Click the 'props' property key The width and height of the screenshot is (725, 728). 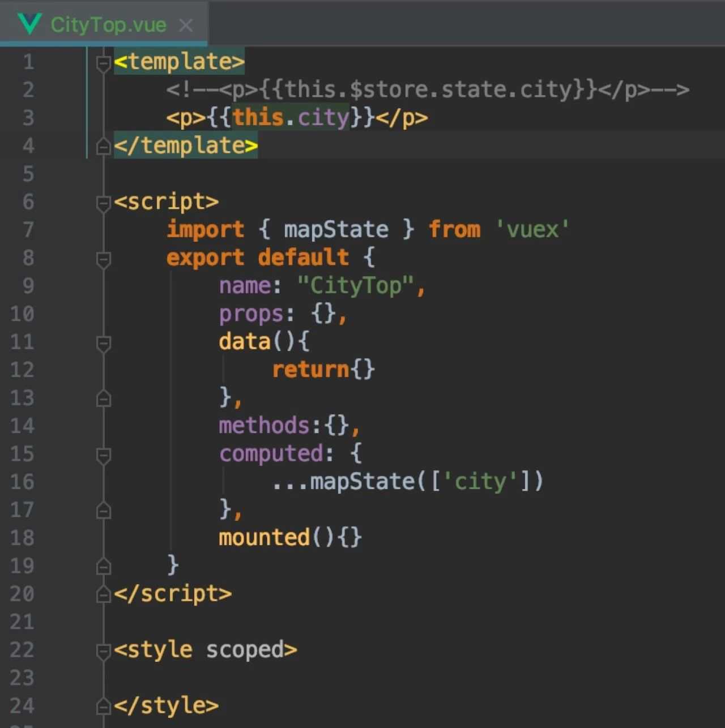251,314
